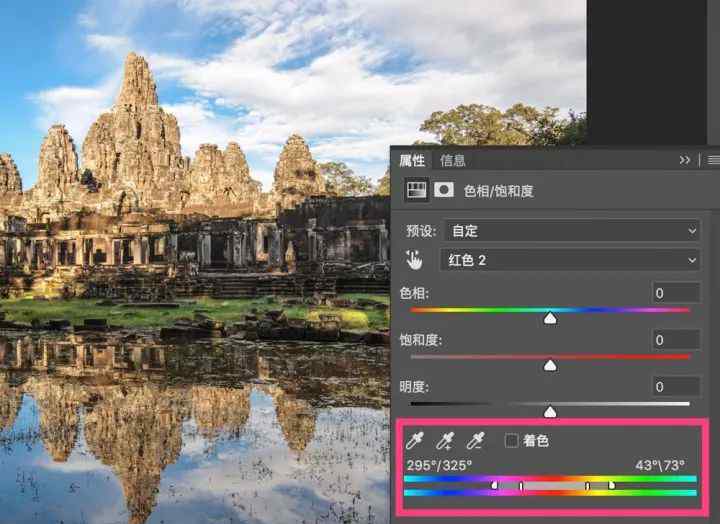Enable the 着色 checkbox

(x=511, y=441)
